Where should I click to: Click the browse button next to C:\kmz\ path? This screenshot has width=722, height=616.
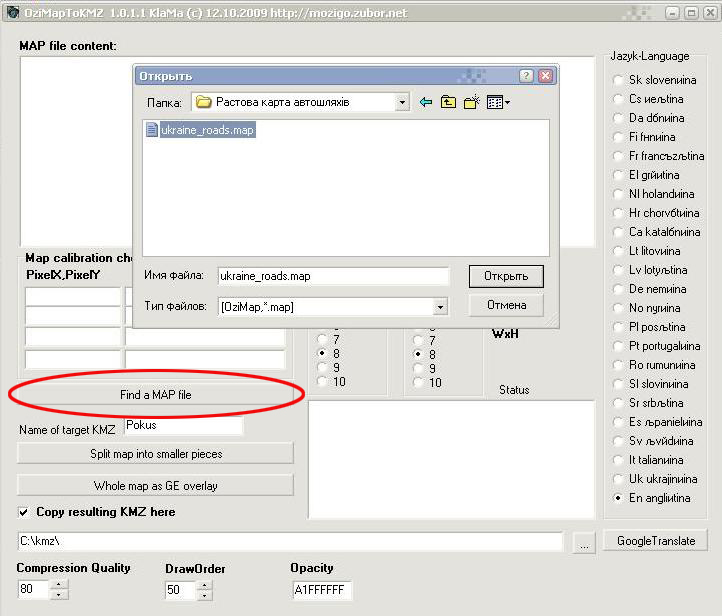585,542
